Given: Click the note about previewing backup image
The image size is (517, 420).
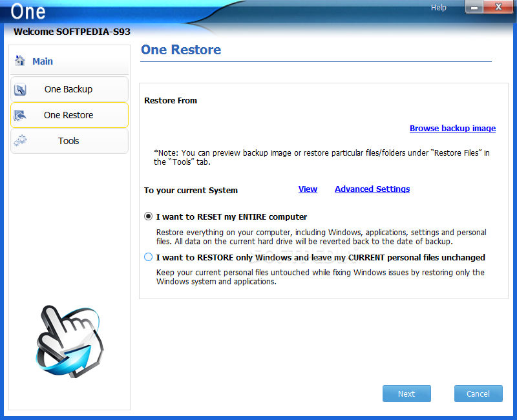Looking at the screenshot, I should (321, 157).
